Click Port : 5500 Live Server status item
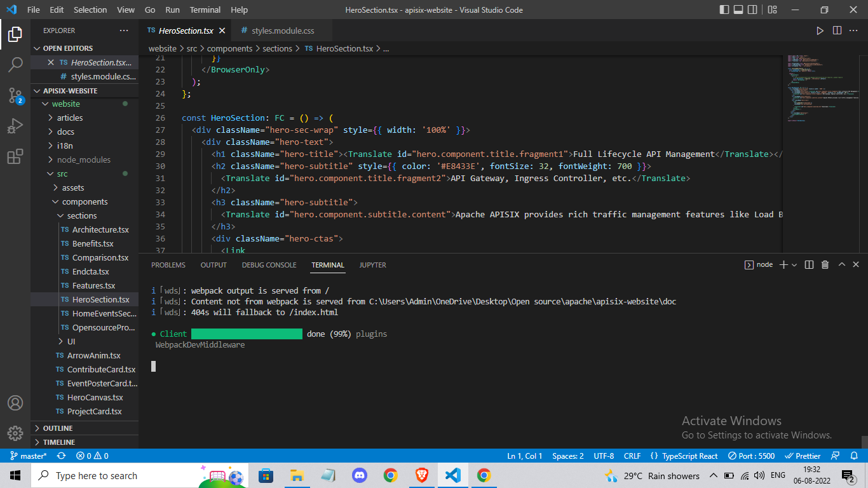Image resolution: width=868 pixels, height=488 pixels. tap(752, 456)
